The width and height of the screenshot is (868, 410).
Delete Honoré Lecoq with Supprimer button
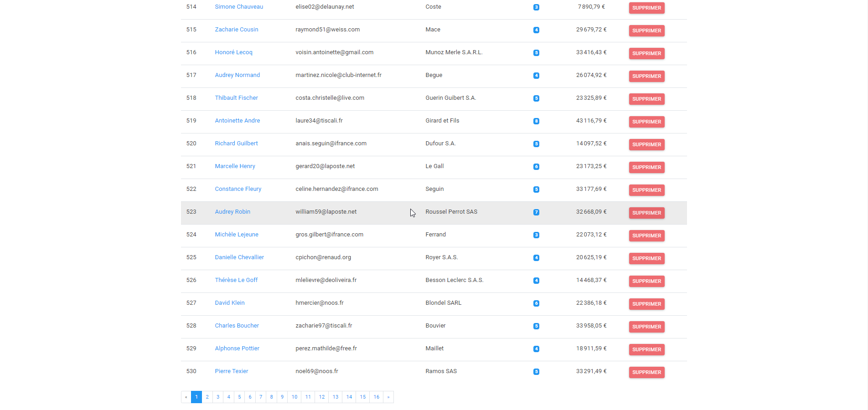click(646, 53)
